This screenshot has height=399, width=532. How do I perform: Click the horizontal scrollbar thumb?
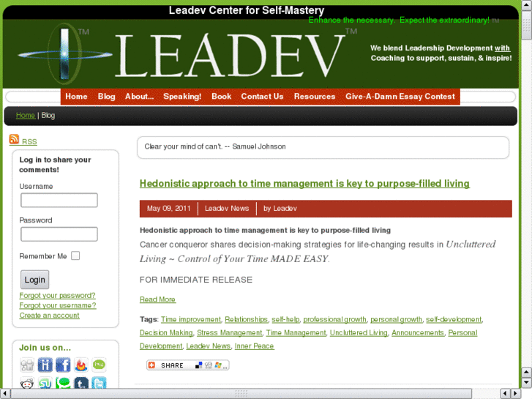(x=241, y=393)
